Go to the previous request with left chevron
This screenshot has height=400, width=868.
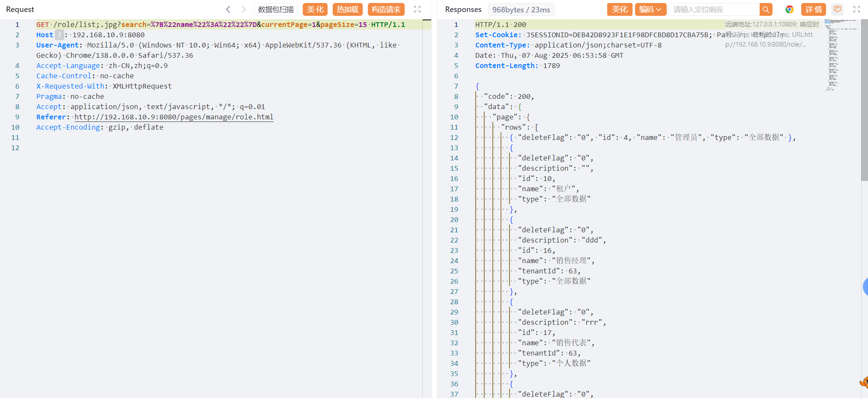pyautogui.click(x=228, y=9)
